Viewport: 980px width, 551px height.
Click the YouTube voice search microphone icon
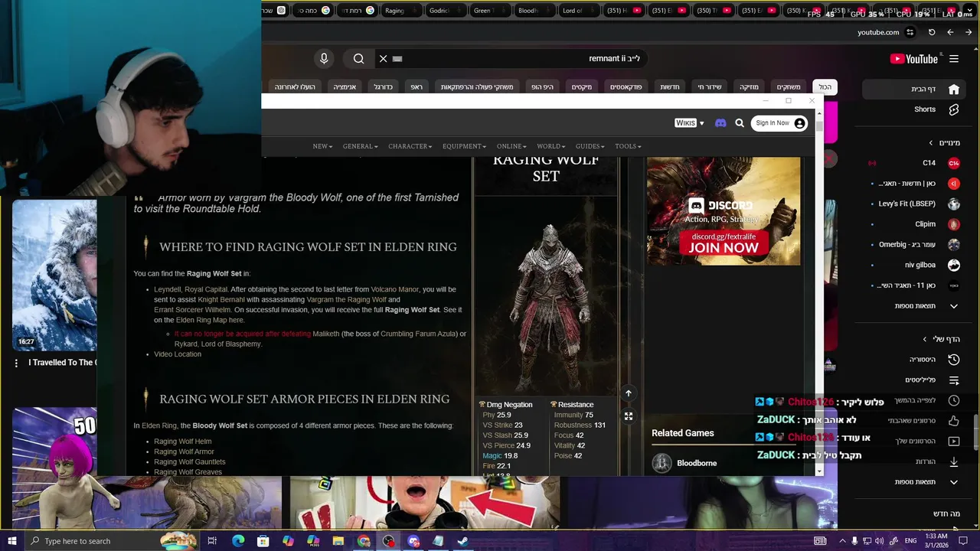tap(324, 58)
